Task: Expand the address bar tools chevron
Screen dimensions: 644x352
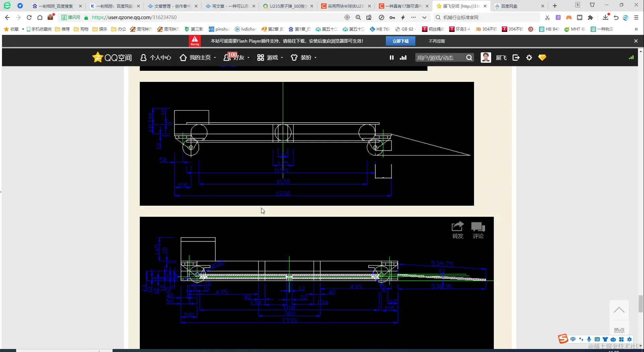Action: pos(424,17)
